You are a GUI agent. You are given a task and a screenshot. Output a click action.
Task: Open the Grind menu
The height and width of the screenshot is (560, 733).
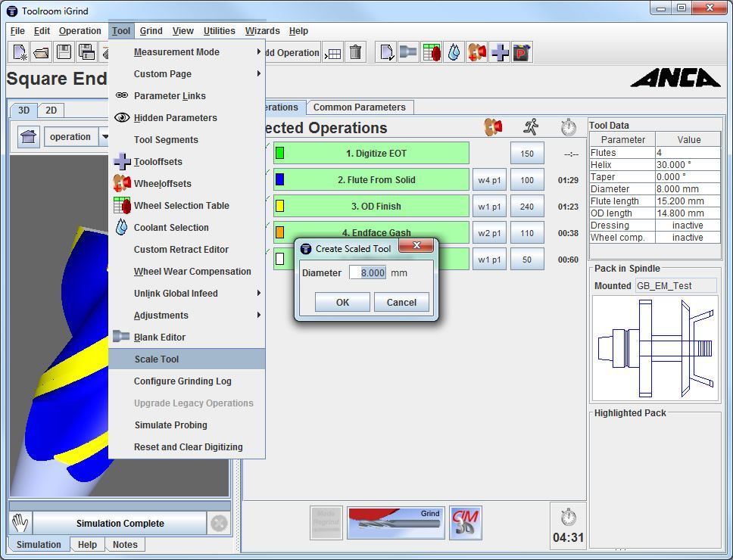(x=151, y=31)
